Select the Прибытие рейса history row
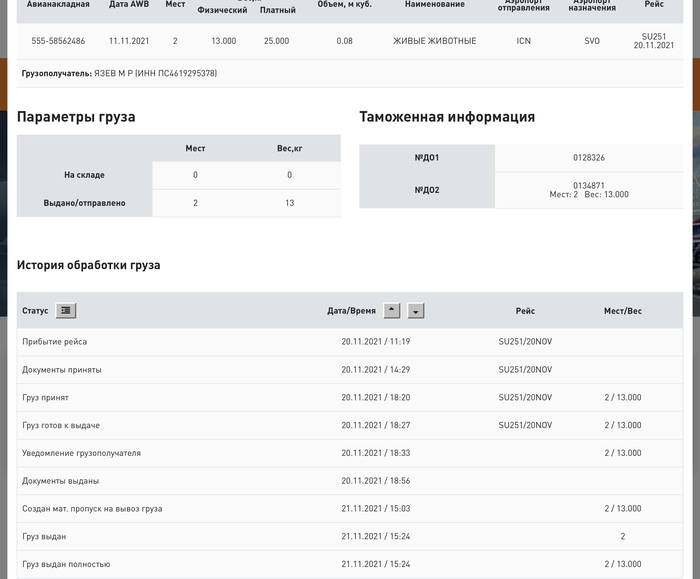700x579 pixels. (x=55, y=342)
